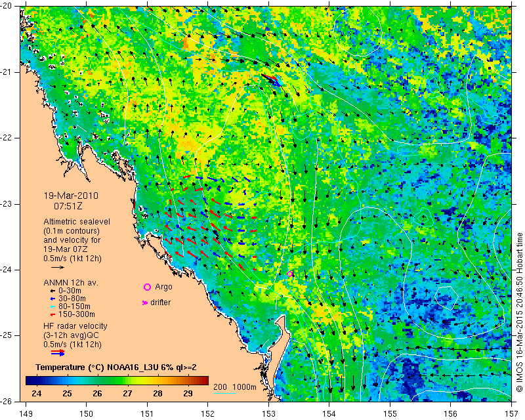The width and height of the screenshot is (525, 420).
Task: Click the 'HF radar velocity' label
Action: pyautogui.click(x=75, y=326)
